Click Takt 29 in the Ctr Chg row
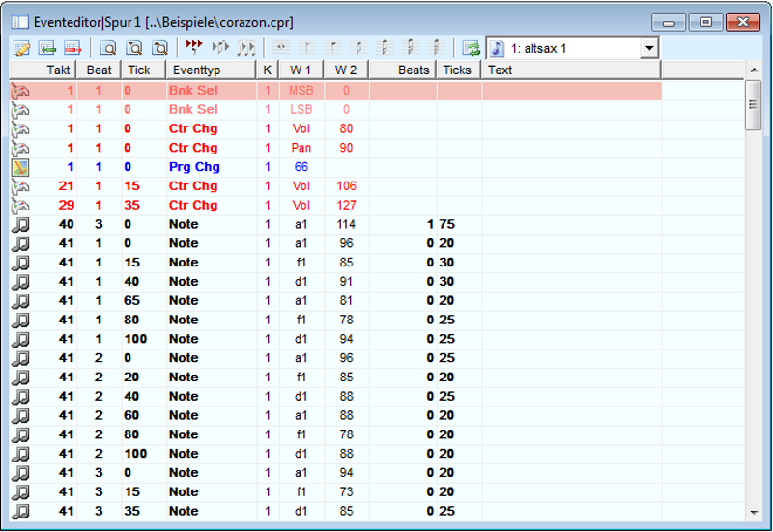This screenshot has height=532, width=773. click(x=66, y=206)
